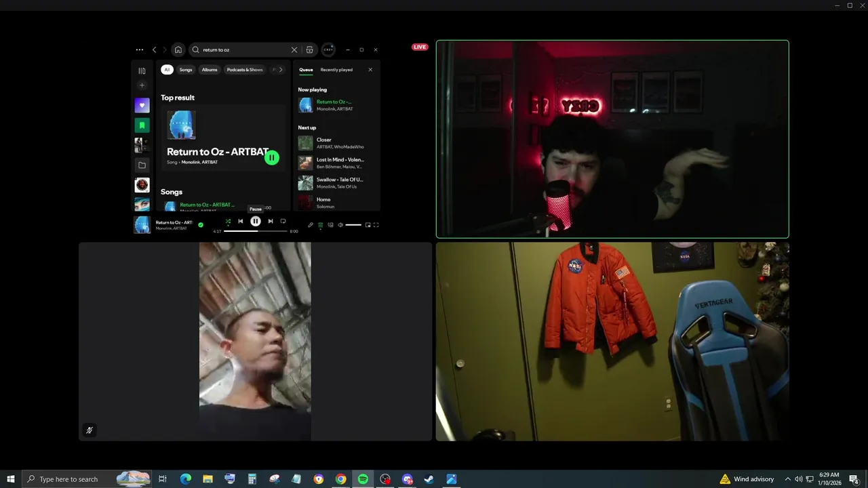Enter Spotify full screen mode
Image resolution: width=868 pixels, height=488 pixels.
click(376, 225)
